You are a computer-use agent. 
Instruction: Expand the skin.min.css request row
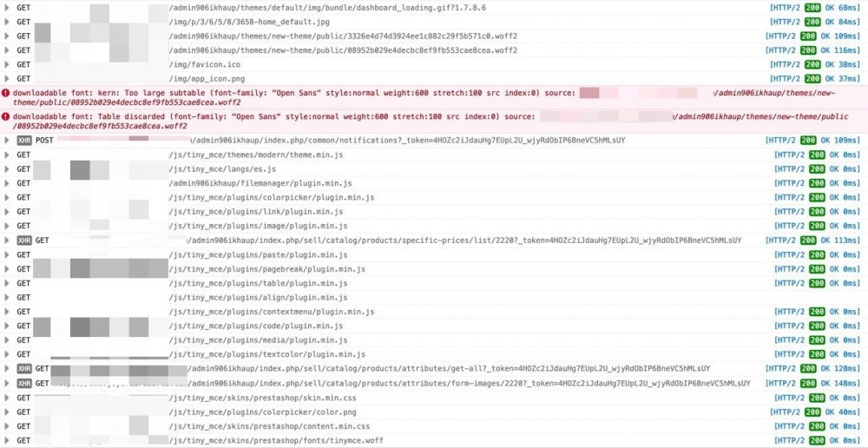[7, 398]
